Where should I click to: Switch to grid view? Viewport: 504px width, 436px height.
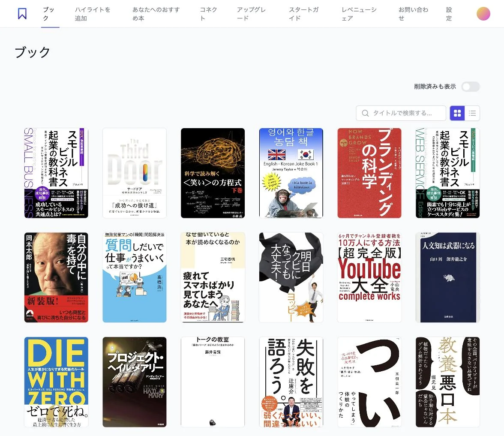click(457, 113)
